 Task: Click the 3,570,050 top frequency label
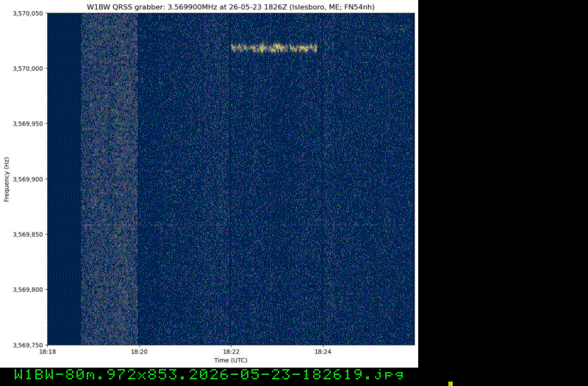(x=28, y=13)
